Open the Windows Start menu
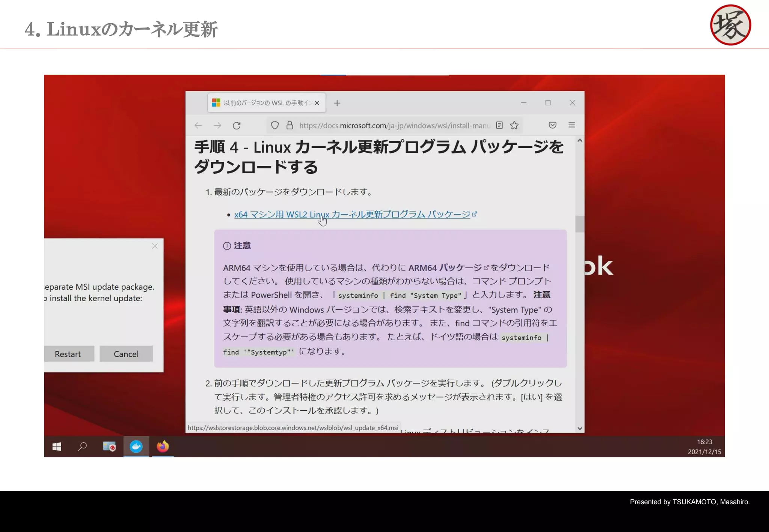 pyautogui.click(x=57, y=446)
